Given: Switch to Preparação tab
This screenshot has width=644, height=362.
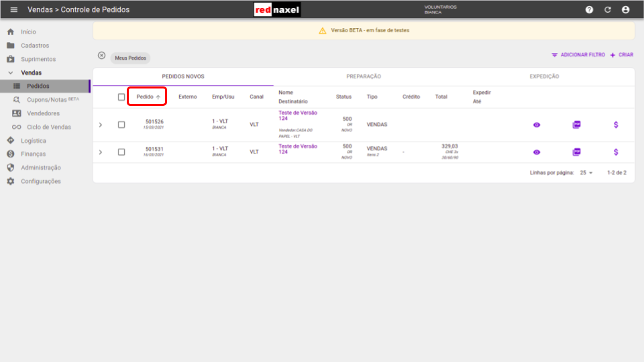Looking at the screenshot, I should coord(364,76).
